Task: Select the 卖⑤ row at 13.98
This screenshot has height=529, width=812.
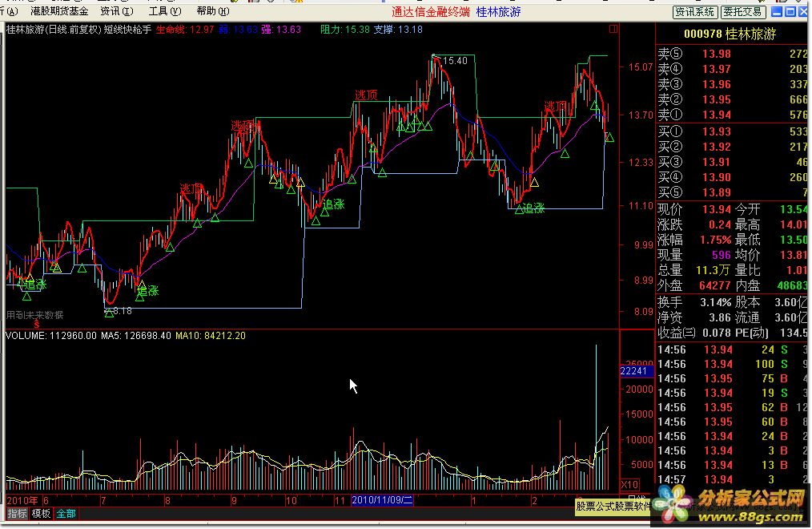Action: [732, 54]
